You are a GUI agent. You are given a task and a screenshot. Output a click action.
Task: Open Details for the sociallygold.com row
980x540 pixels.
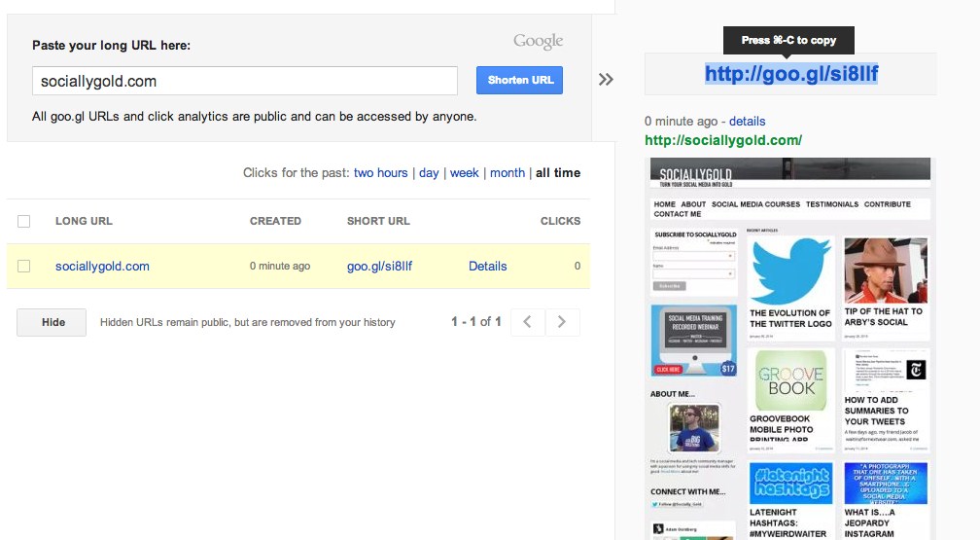(x=487, y=266)
